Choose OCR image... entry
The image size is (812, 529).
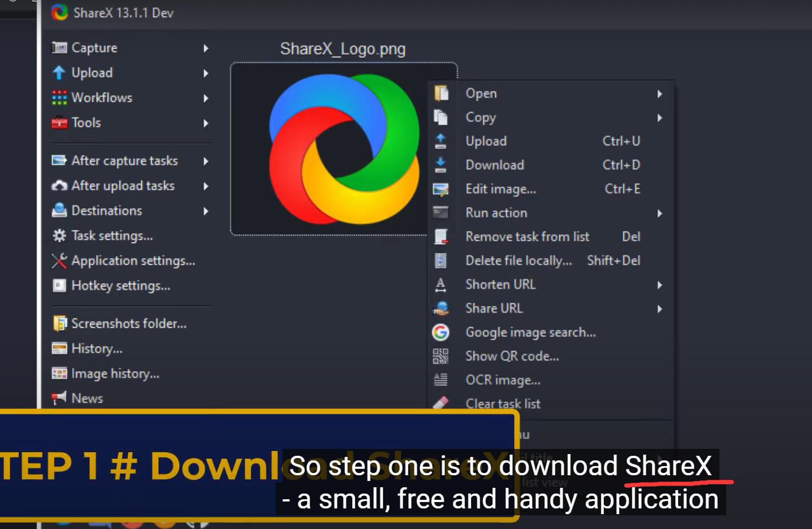click(x=551, y=380)
